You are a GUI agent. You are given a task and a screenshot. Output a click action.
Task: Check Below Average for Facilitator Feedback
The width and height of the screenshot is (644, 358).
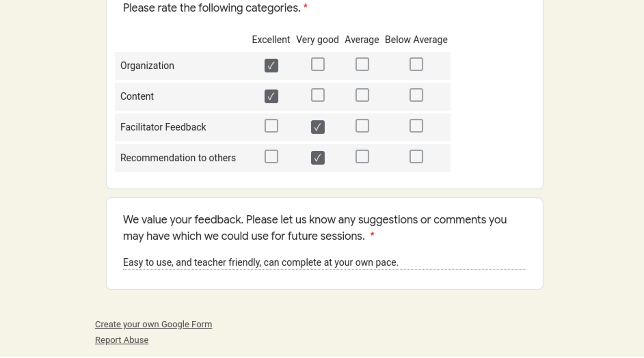tap(416, 126)
